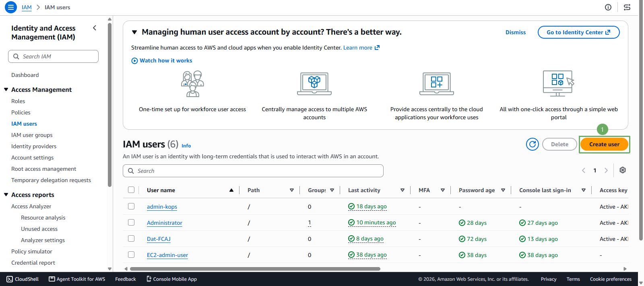
Task: Go to next page of users table
Action: [606, 170]
